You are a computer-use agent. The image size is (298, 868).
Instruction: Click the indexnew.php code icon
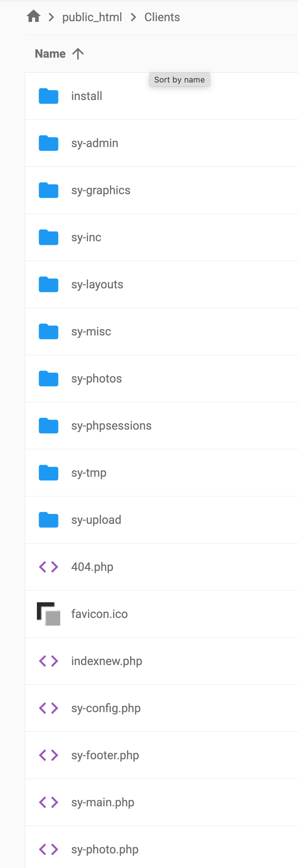pos(49,661)
